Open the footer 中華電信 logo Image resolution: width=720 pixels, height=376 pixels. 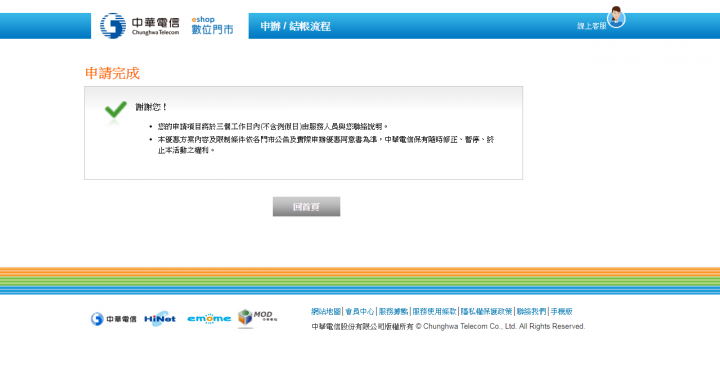click(x=113, y=319)
